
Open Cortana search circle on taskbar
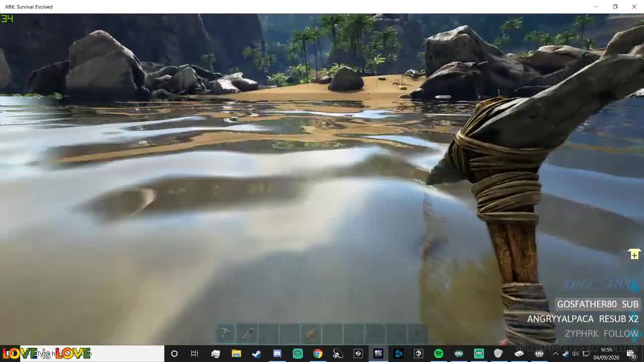[x=174, y=353]
